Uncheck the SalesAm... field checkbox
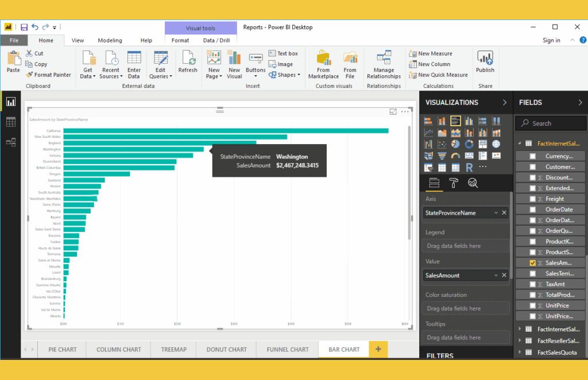Screen dimensions: 588x380 (x=532, y=263)
